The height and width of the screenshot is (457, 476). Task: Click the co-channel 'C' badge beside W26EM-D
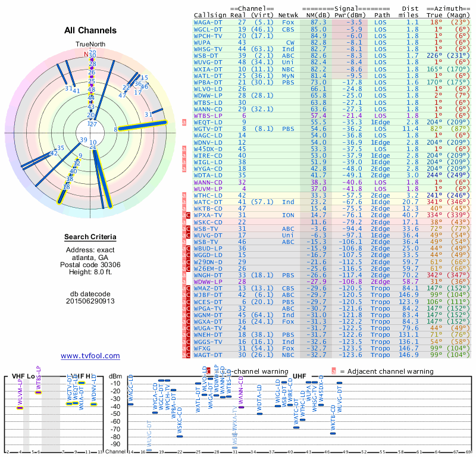[x=189, y=268]
